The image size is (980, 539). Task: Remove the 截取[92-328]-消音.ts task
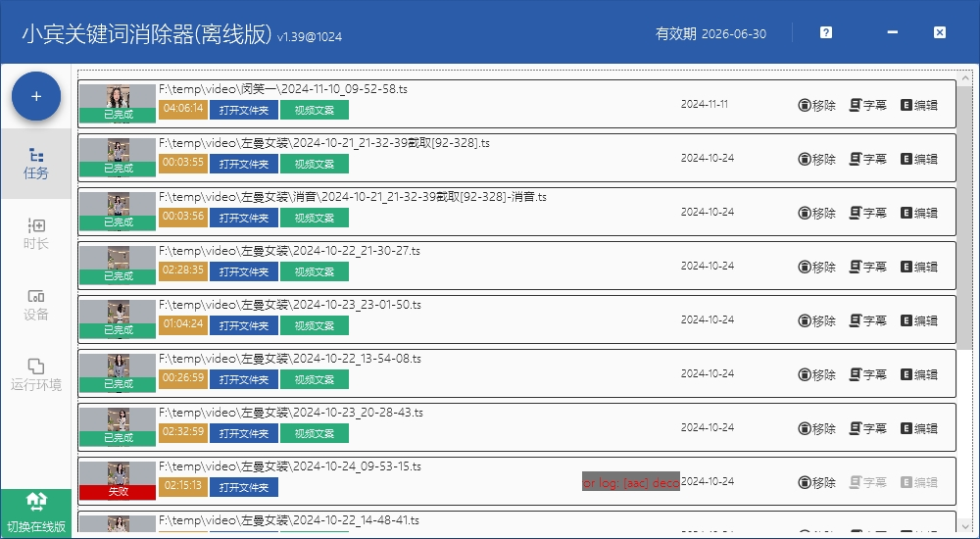817,213
